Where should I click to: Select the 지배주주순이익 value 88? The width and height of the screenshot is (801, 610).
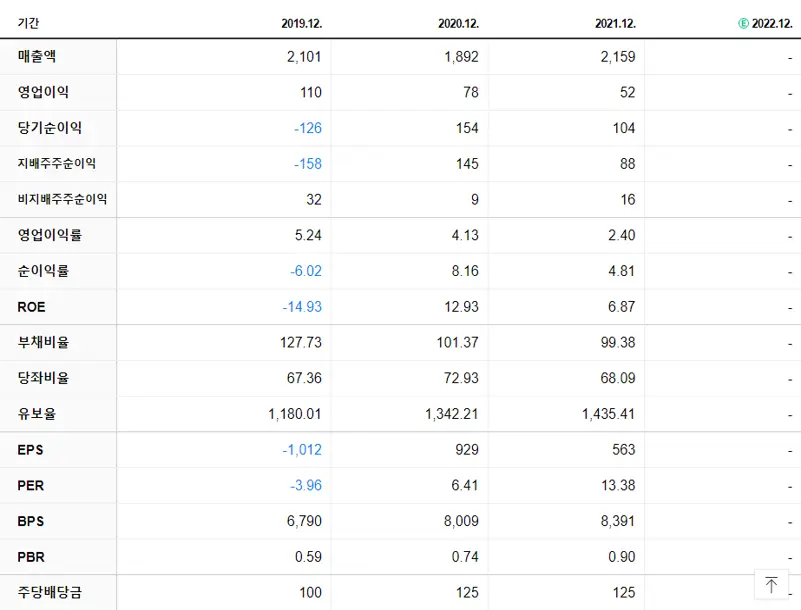click(x=627, y=164)
